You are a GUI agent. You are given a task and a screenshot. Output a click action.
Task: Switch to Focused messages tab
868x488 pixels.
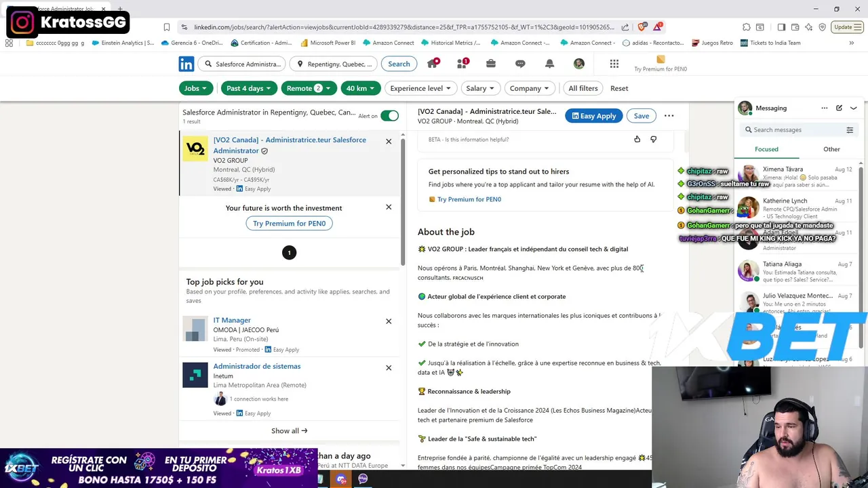(766, 149)
